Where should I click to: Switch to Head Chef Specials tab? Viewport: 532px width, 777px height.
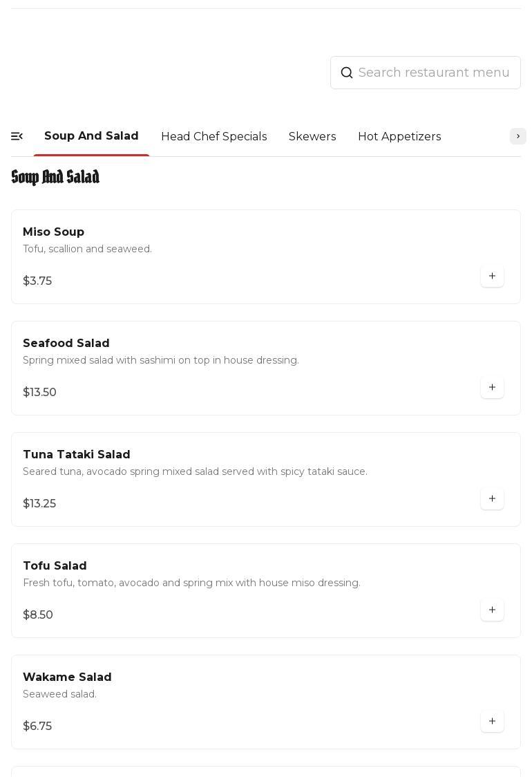point(214,137)
